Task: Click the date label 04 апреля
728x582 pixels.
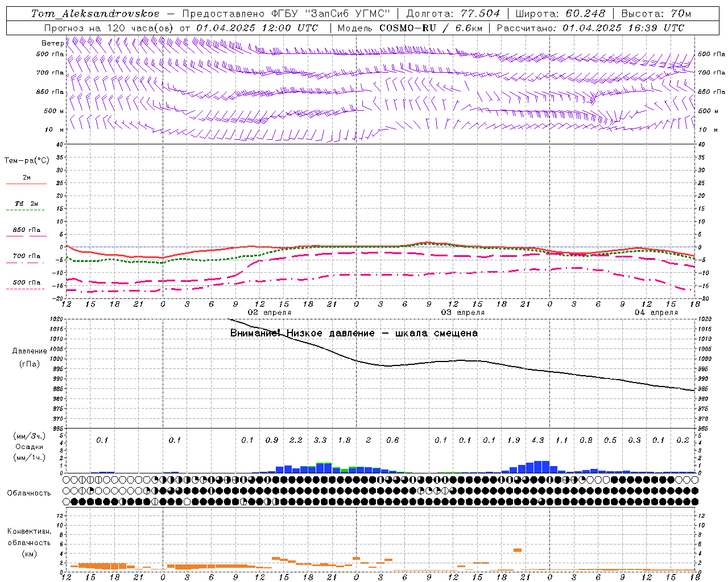Action: pos(656,313)
